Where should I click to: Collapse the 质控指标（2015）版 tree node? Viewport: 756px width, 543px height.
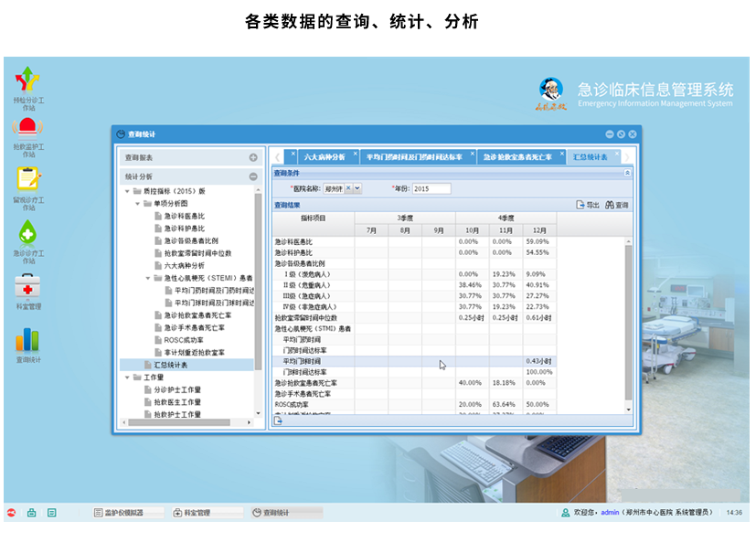pyautogui.click(x=126, y=191)
